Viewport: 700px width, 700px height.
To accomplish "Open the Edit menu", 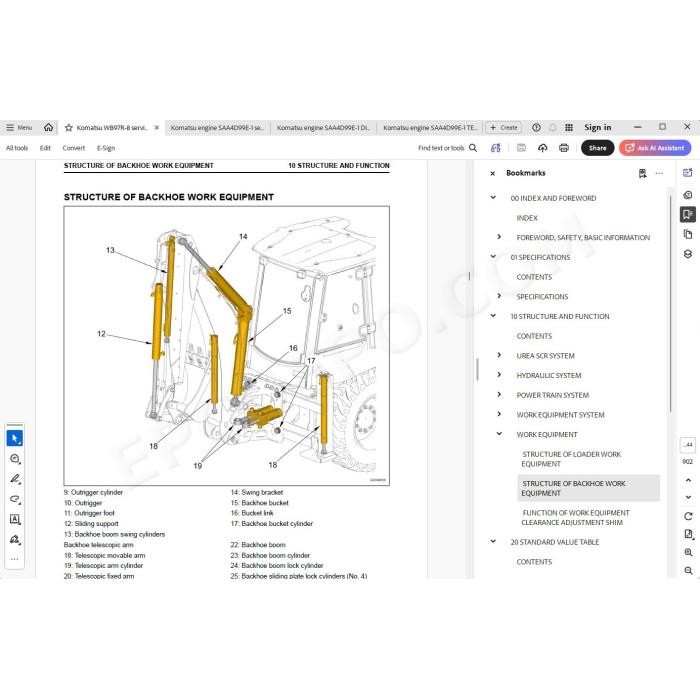I will 45,148.
